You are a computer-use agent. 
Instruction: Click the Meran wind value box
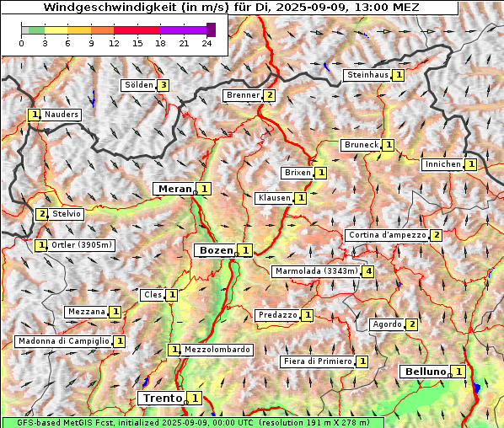click(204, 189)
